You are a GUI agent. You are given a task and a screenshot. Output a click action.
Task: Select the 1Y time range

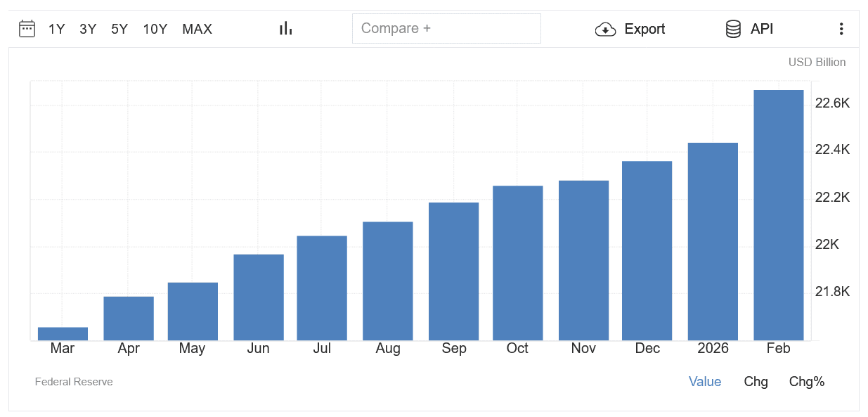tap(56, 29)
